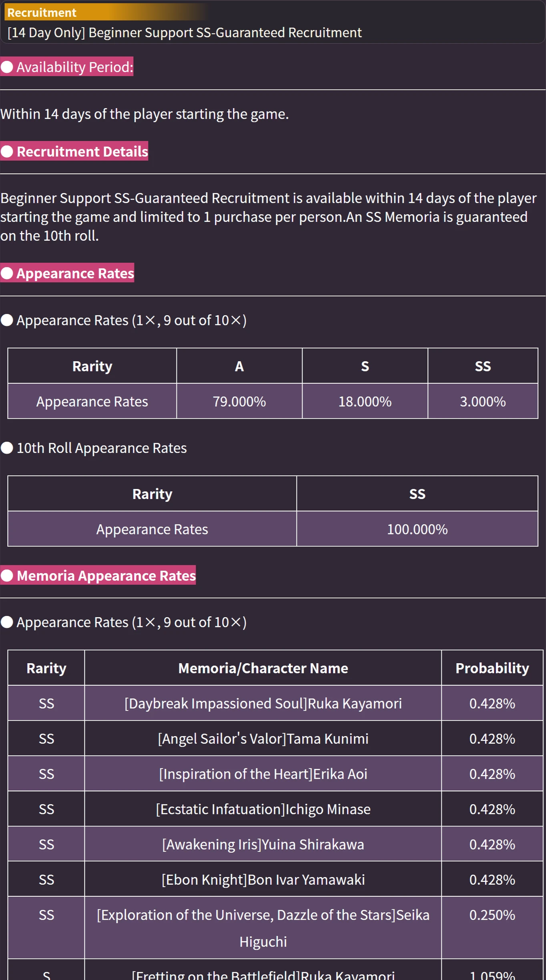The height and width of the screenshot is (980, 546).
Task: Click the Recruitment Details section heading
Action: (82, 151)
